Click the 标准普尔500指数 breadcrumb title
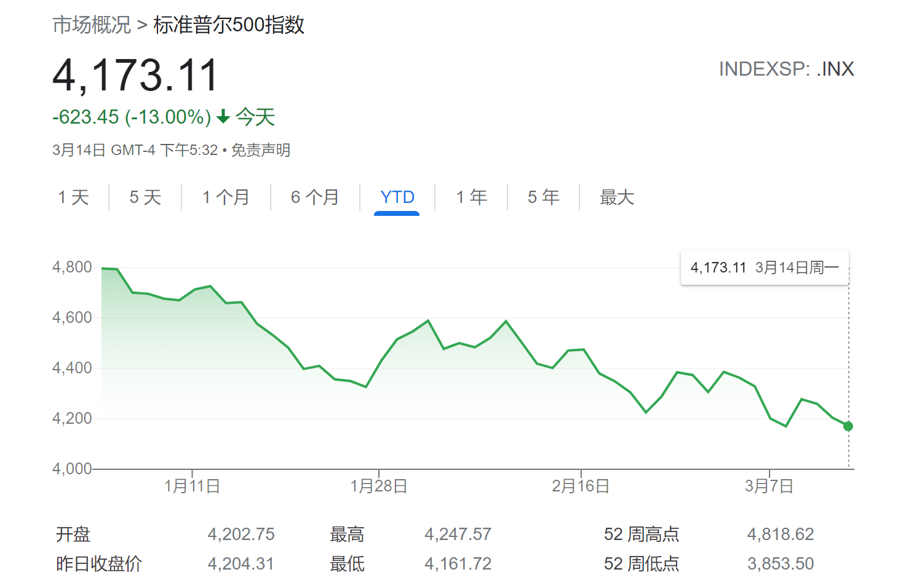 point(229,25)
